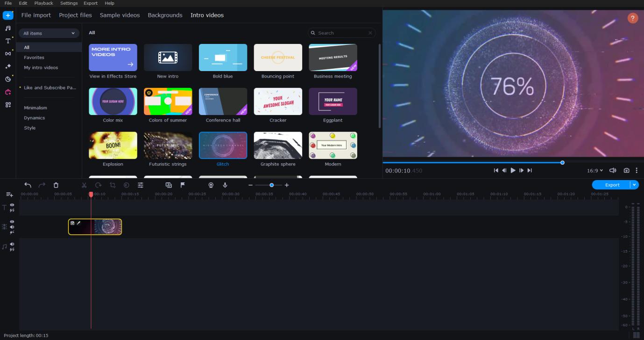Image resolution: width=644 pixels, height=340 pixels.
Task: Mute the video track audio
Action: pos(12,227)
